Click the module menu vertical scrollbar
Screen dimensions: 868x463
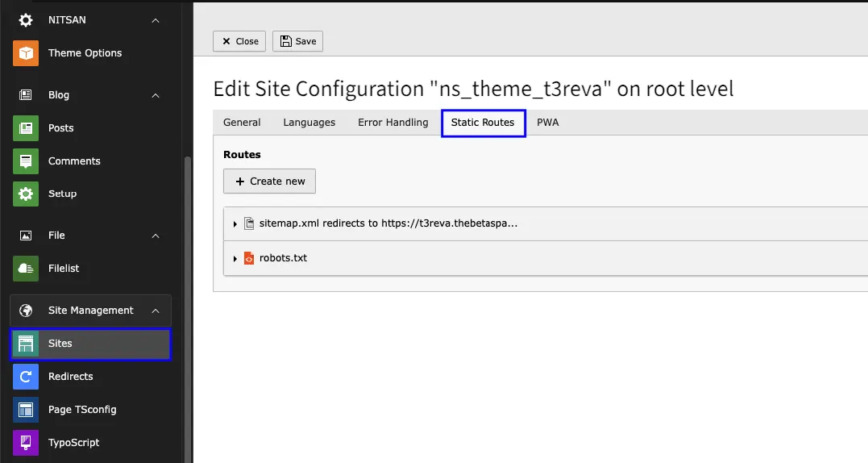pyautogui.click(x=188, y=309)
